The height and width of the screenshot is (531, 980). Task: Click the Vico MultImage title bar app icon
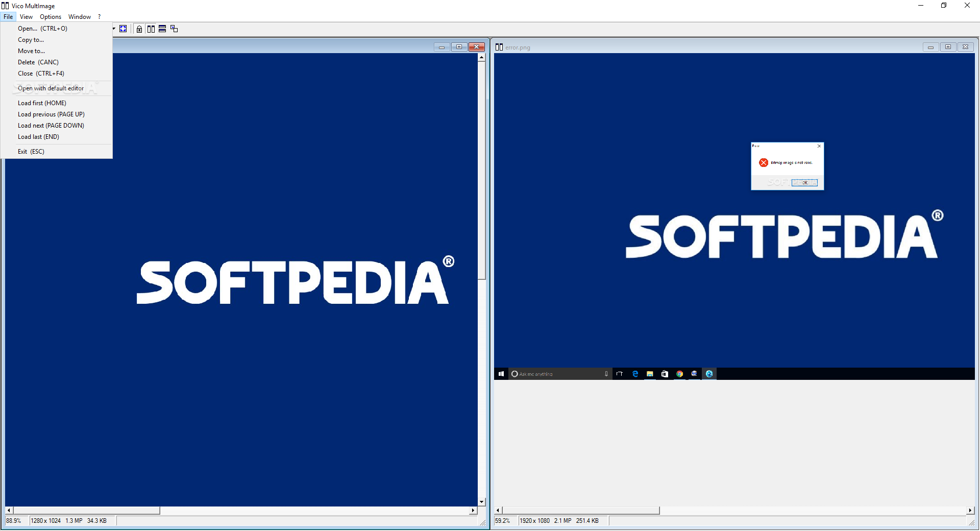click(x=5, y=6)
